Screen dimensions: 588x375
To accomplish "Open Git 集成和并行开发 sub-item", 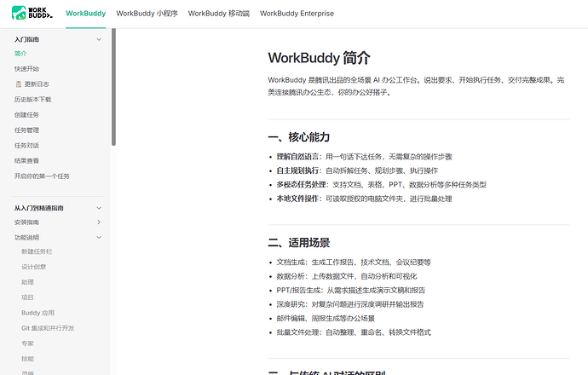I will (x=48, y=328).
